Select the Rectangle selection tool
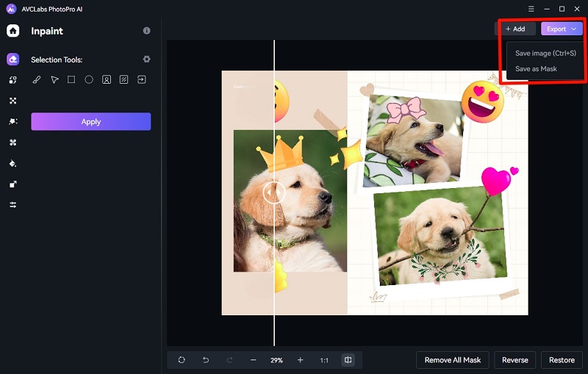Image resolution: width=588 pixels, height=374 pixels. point(71,79)
